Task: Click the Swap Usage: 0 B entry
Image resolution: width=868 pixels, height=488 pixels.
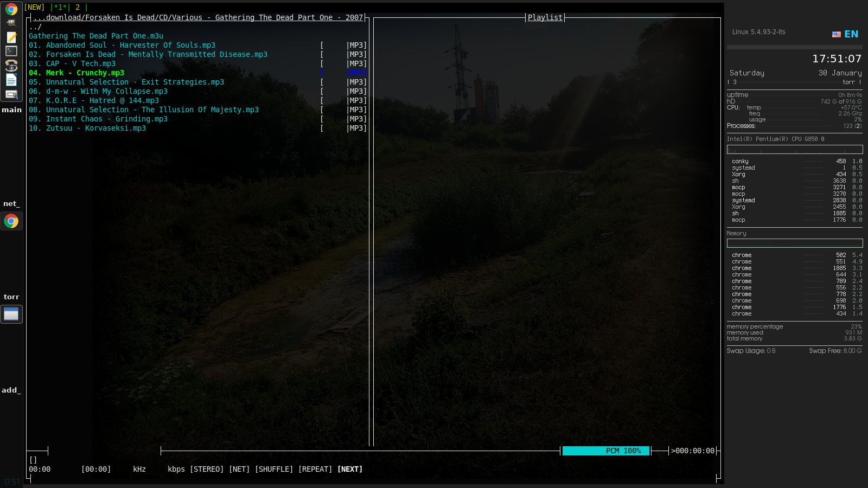Action: click(x=751, y=351)
